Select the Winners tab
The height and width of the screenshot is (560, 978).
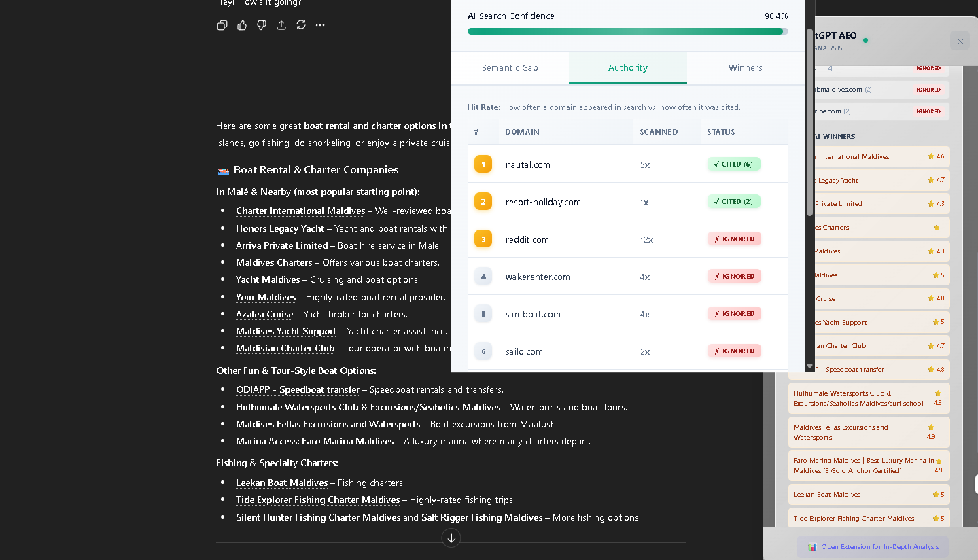click(x=745, y=68)
